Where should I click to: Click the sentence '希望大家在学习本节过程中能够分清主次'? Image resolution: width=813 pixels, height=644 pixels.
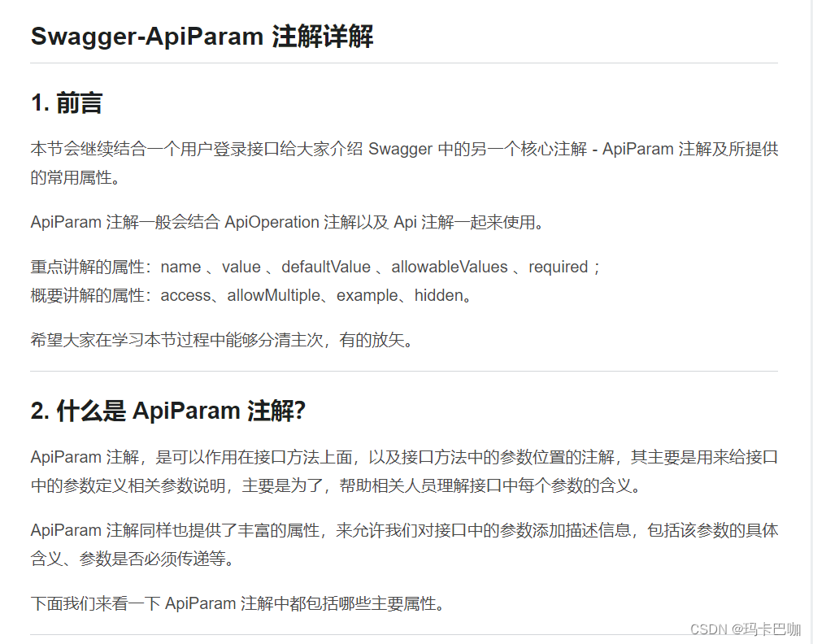(222, 340)
